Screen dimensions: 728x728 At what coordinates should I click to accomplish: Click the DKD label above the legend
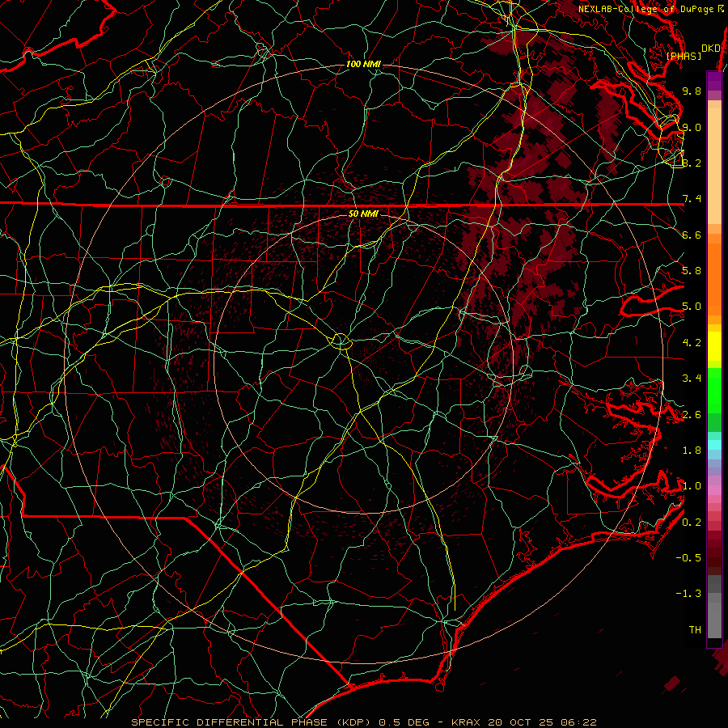710,48
